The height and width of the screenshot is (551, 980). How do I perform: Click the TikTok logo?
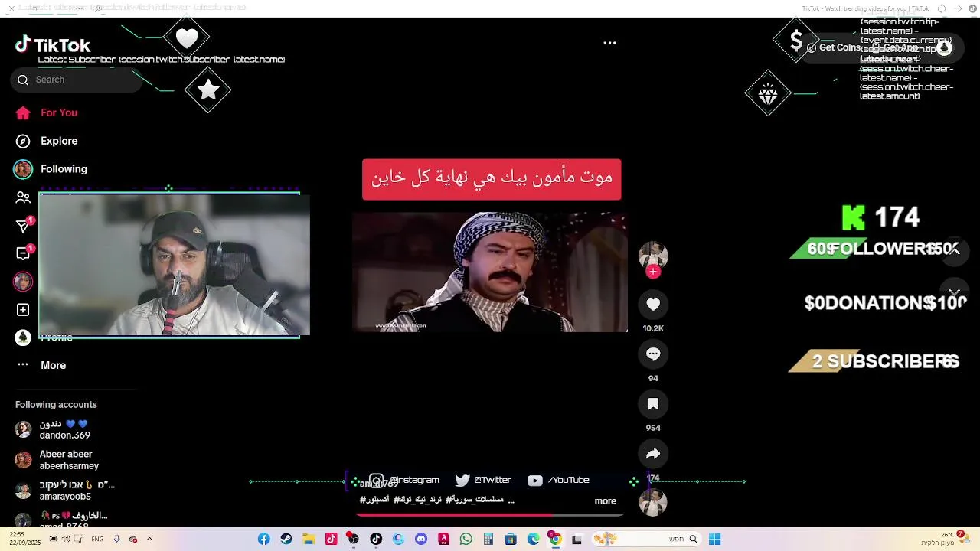52,45
